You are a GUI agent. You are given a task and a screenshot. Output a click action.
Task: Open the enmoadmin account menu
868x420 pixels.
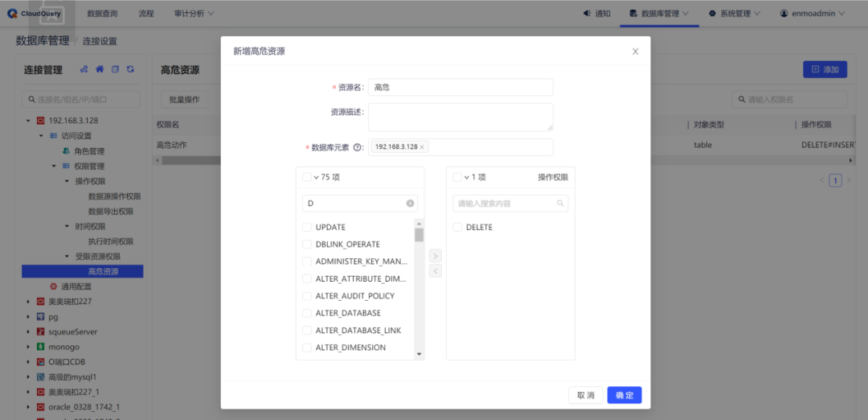813,14
